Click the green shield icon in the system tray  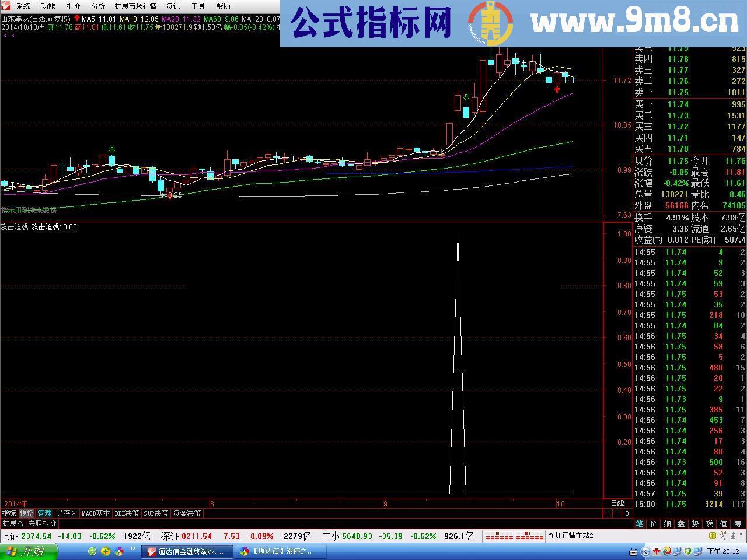coord(687,551)
